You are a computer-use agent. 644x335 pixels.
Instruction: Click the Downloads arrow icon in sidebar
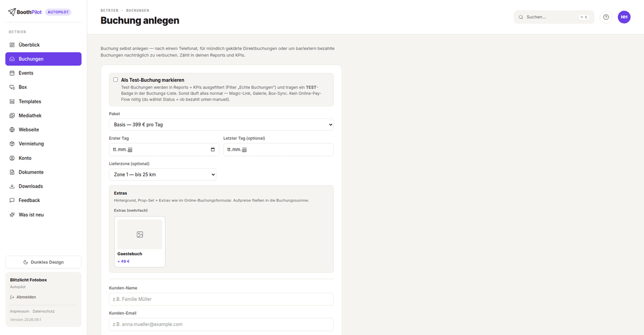click(12, 187)
